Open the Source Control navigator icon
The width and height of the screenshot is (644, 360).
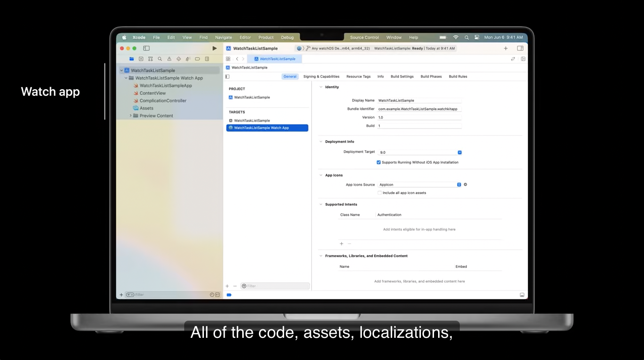(141, 59)
